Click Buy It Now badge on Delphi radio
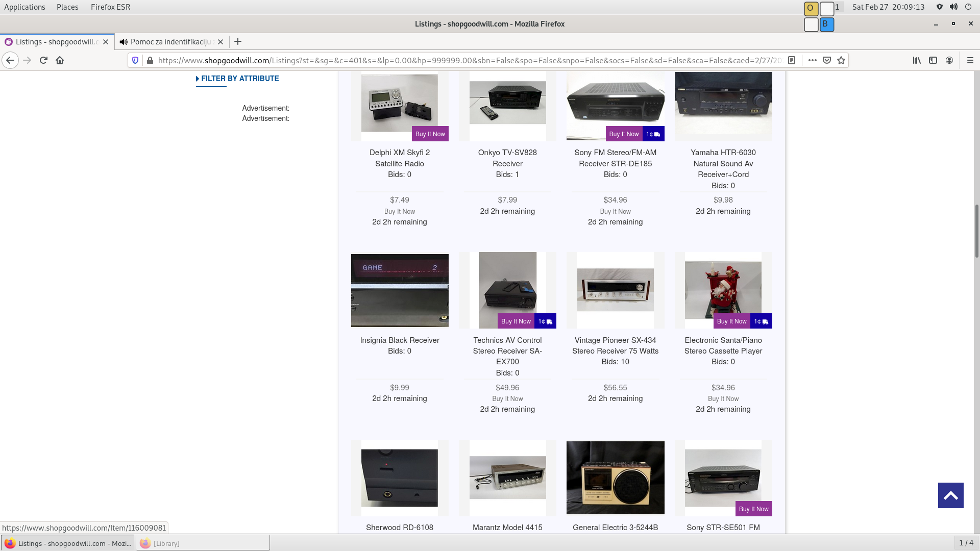 click(430, 134)
